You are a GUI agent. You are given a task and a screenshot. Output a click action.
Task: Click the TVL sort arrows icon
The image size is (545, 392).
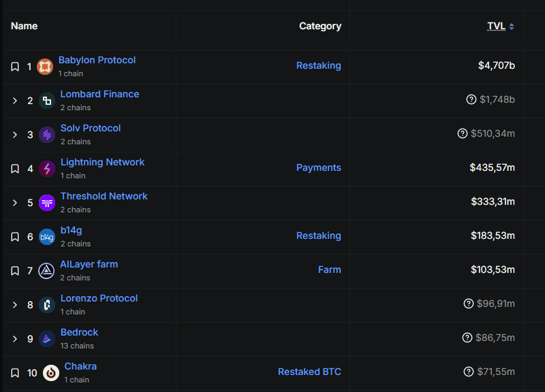[512, 27]
